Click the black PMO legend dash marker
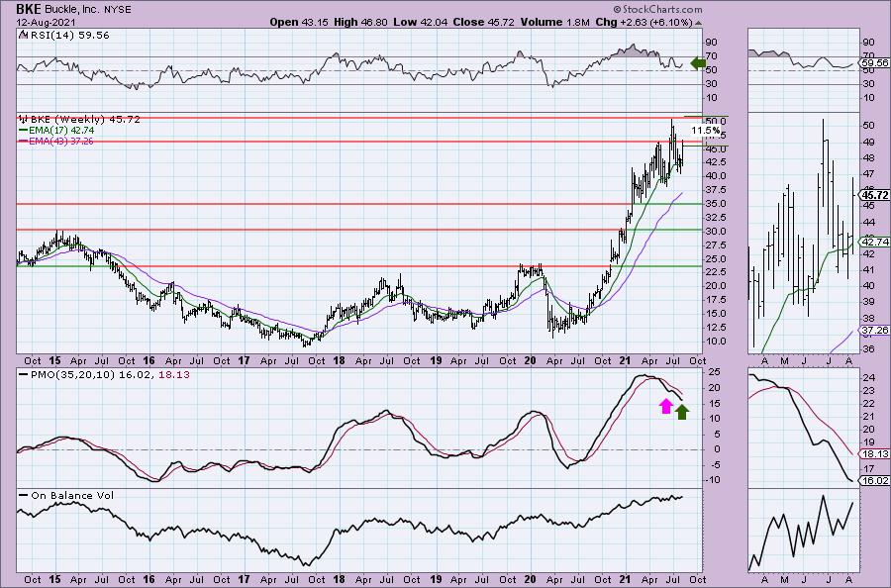The height and width of the screenshot is (588, 891). point(24,375)
